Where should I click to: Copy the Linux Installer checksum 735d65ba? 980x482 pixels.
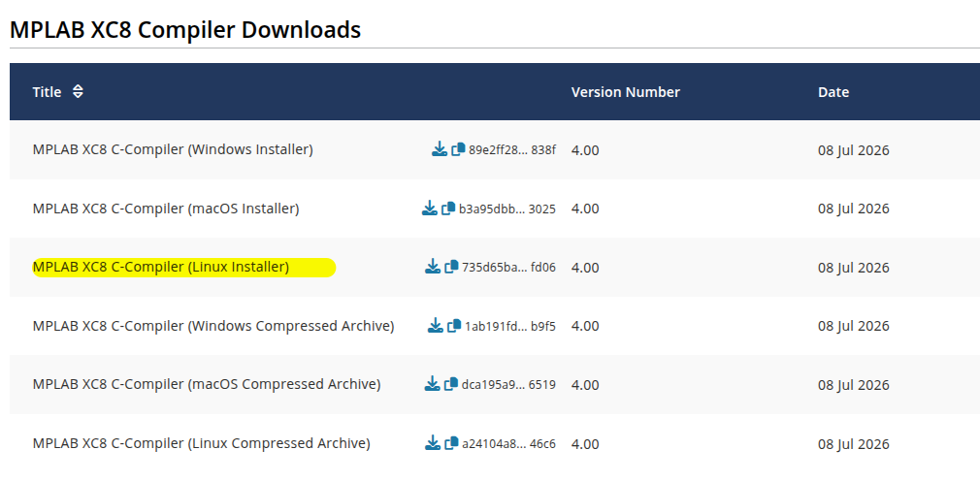(x=451, y=268)
